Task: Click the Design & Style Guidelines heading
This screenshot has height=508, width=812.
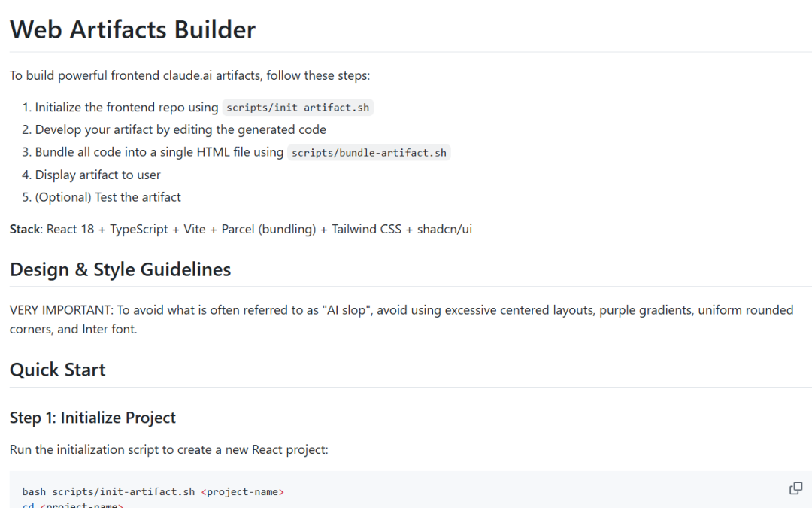Action: click(120, 269)
